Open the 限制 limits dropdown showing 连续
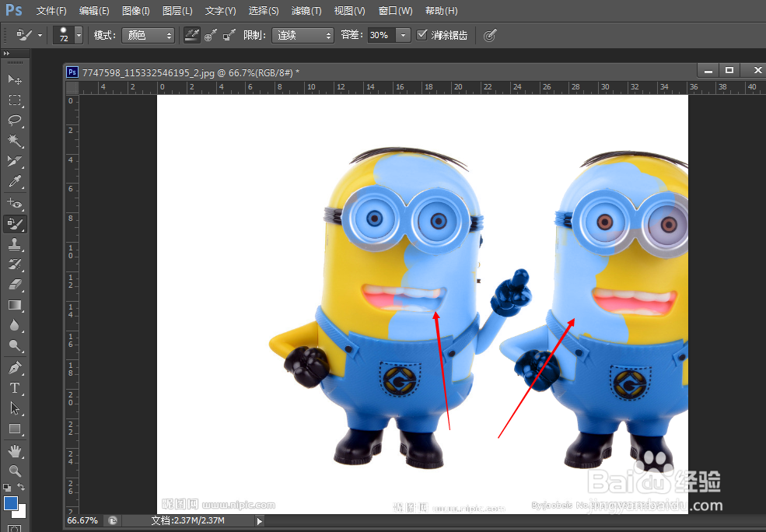Image resolution: width=766 pixels, height=532 pixels. (x=303, y=35)
